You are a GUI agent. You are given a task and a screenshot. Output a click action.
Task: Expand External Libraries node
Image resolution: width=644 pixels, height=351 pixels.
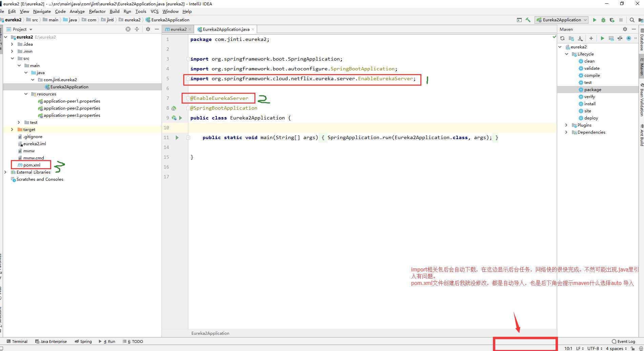5,172
